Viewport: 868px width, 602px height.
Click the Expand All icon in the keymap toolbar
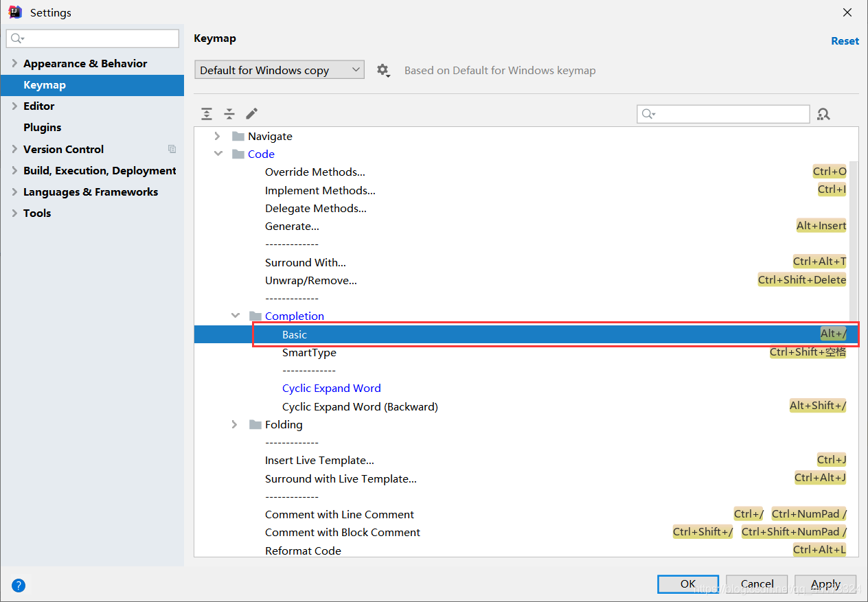click(207, 114)
